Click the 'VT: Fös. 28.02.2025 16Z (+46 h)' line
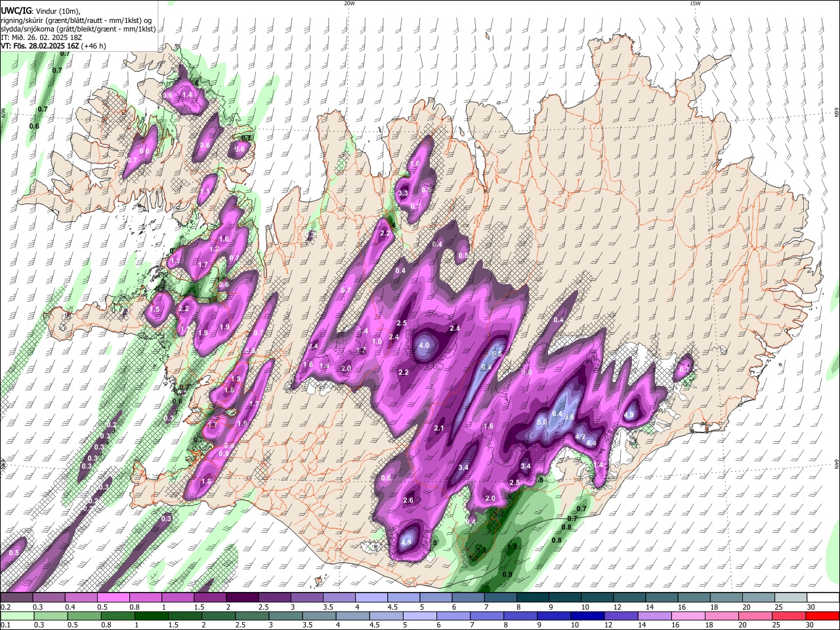The image size is (840, 630). (53, 46)
